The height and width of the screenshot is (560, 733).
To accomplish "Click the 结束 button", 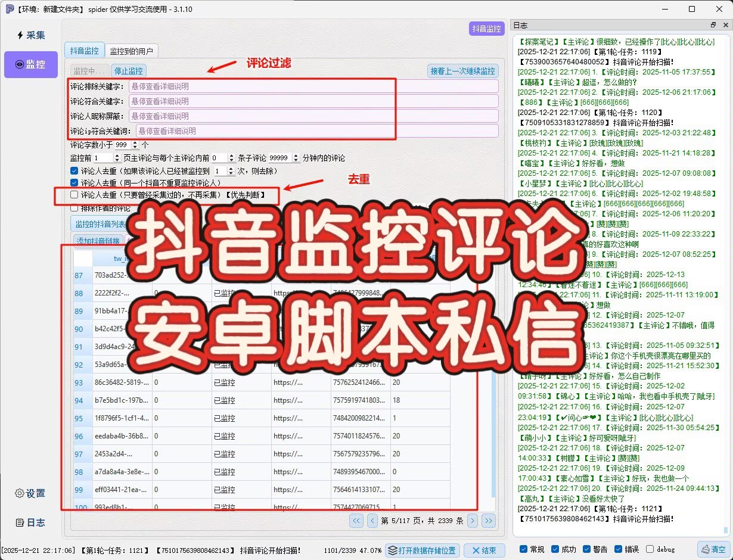I will (484, 550).
